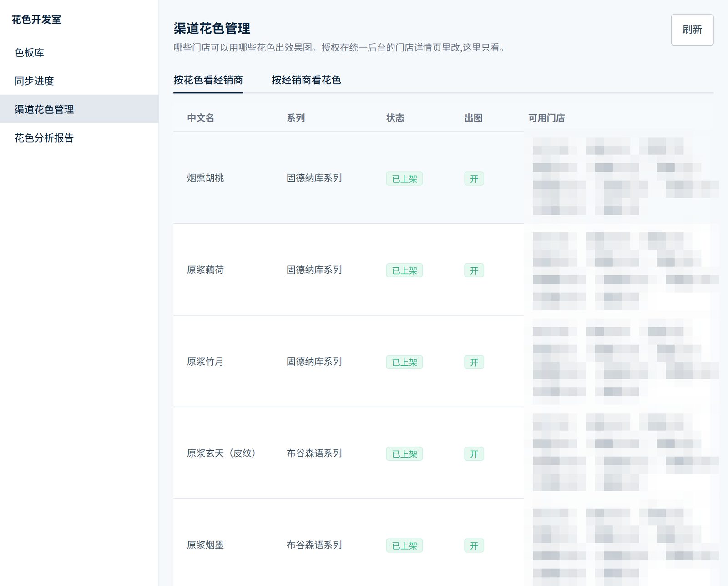728x586 pixels.
Task: Go to 同步进度 in the sidebar
Action: 79,81
